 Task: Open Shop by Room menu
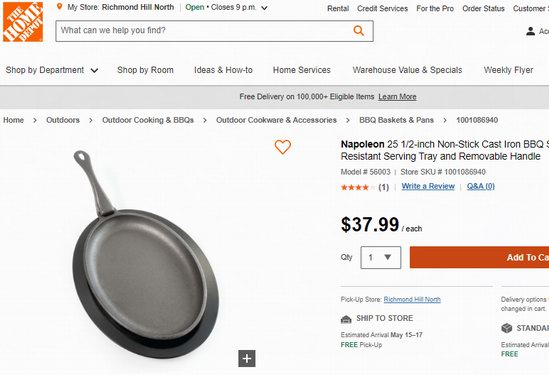tap(145, 70)
